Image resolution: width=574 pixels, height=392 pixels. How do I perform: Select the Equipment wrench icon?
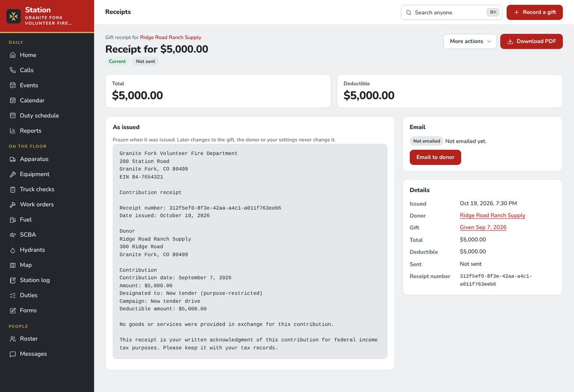click(x=13, y=174)
